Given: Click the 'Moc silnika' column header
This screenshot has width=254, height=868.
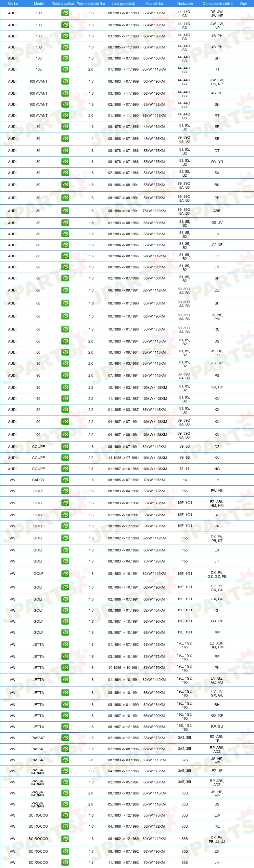Looking at the screenshot, I should [x=154, y=4].
